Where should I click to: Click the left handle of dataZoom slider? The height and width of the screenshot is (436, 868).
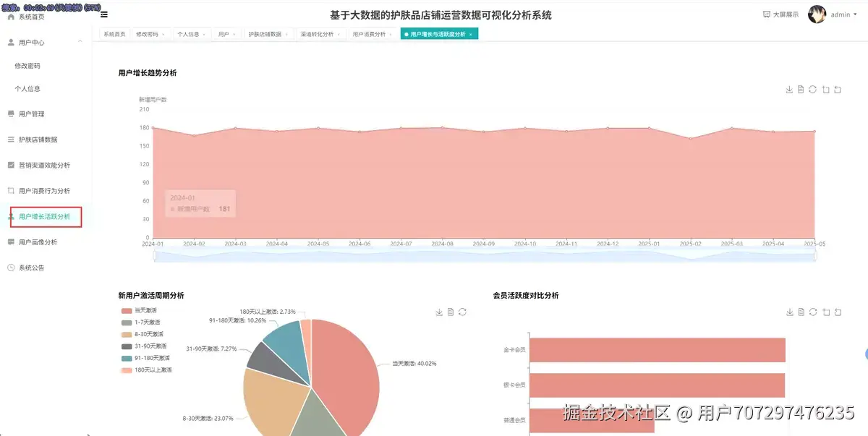(x=154, y=255)
